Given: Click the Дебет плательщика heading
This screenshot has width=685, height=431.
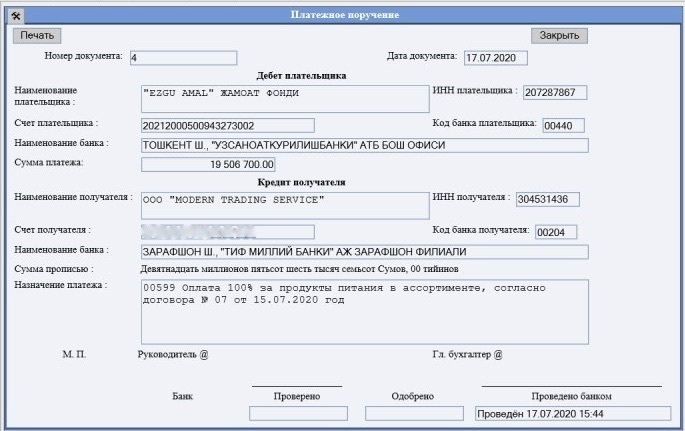Looking at the screenshot, I should pos(301,76).
